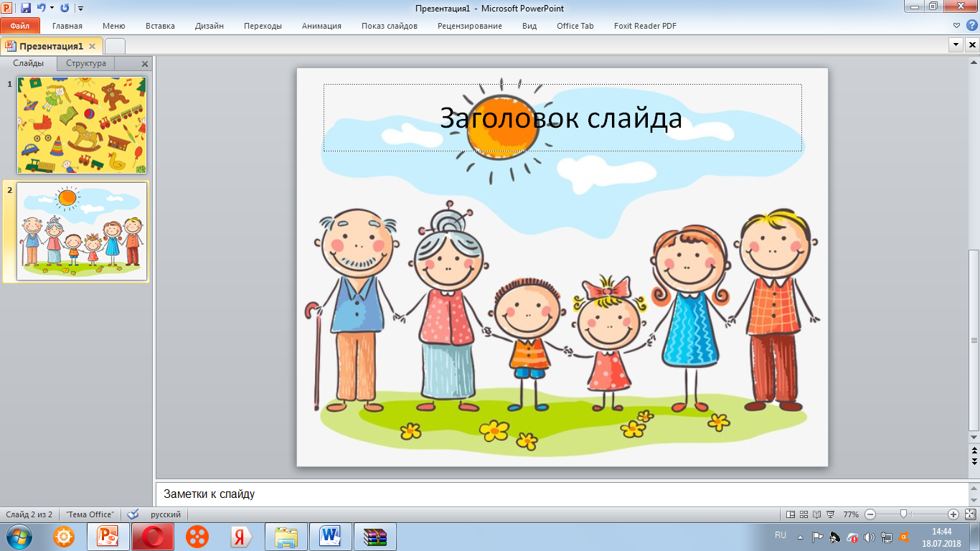Switch to the Структура pane tab
The image size is (980, 551).
coord(86,63)
